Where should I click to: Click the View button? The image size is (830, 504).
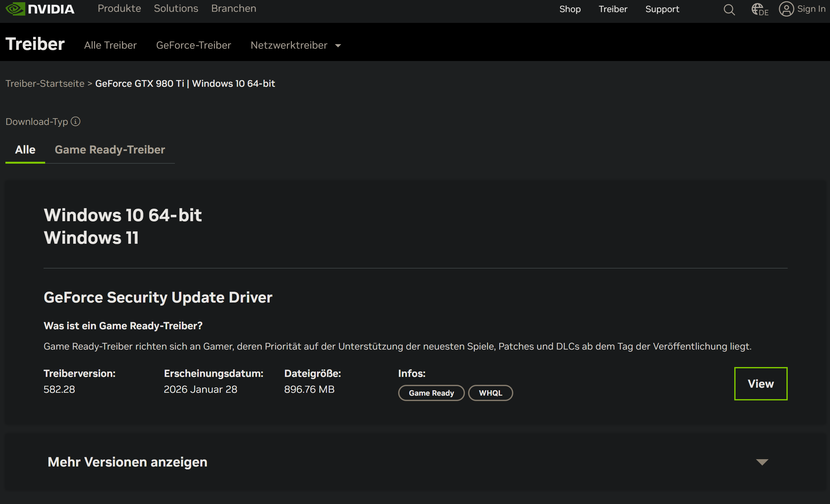(x=760, y=384)
